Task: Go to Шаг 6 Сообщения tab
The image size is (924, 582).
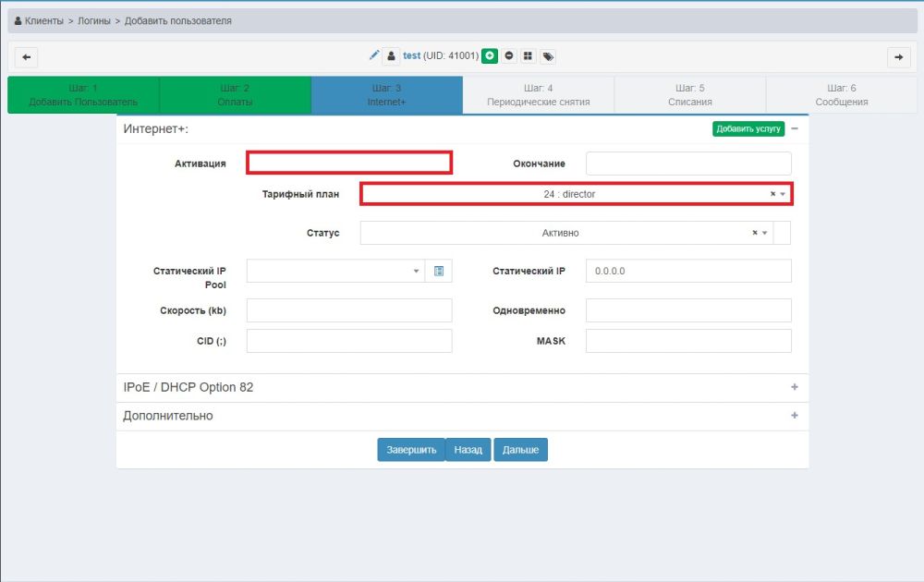Action: click(x=842, y=95)
